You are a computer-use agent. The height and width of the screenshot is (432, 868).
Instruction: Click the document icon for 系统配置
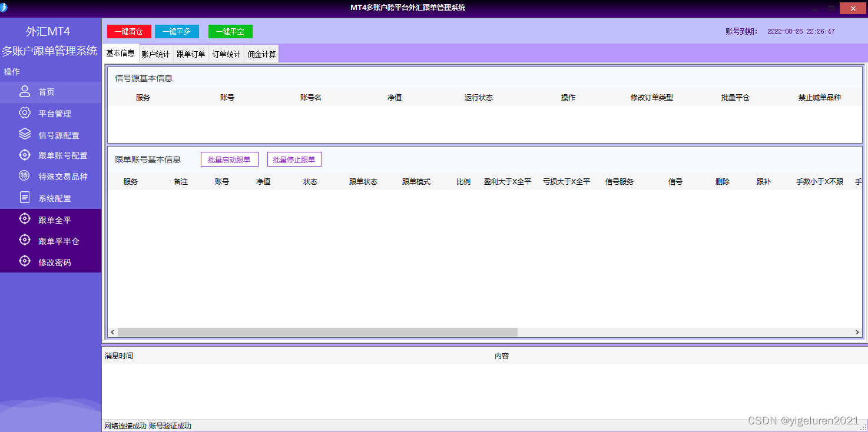25,198
